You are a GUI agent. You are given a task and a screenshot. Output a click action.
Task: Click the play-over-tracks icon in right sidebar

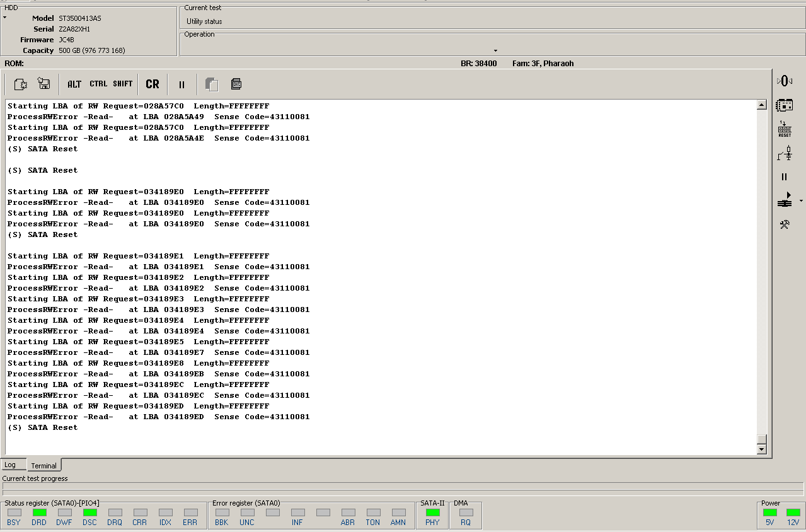[785, 200]
